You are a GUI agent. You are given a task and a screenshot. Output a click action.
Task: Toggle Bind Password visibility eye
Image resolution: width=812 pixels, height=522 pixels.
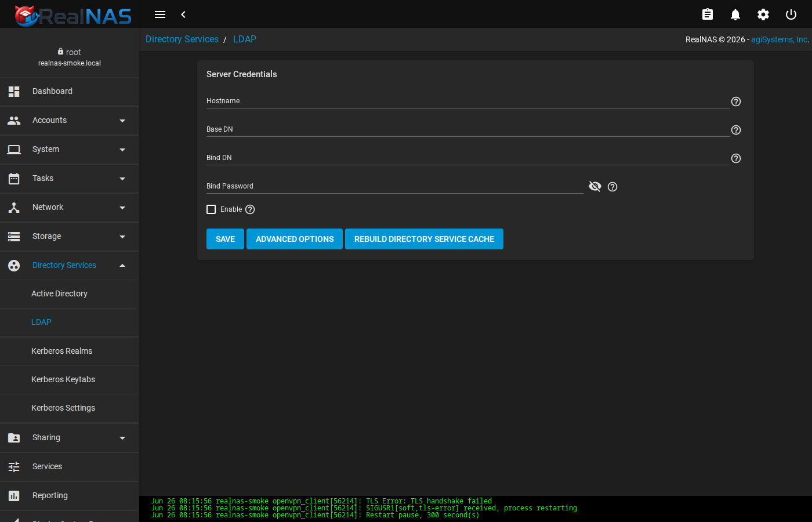(x=595, y=186)
